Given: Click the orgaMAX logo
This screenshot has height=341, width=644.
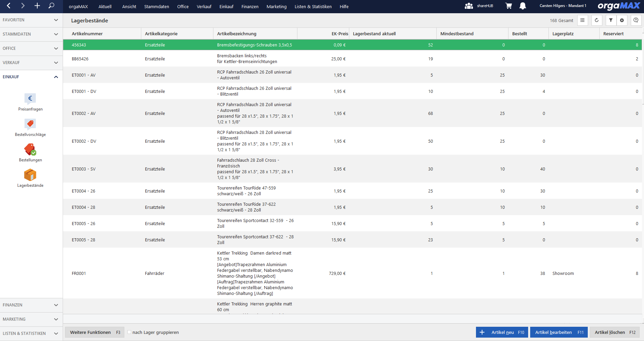Looking at the screenshot, I should [619, 6].
